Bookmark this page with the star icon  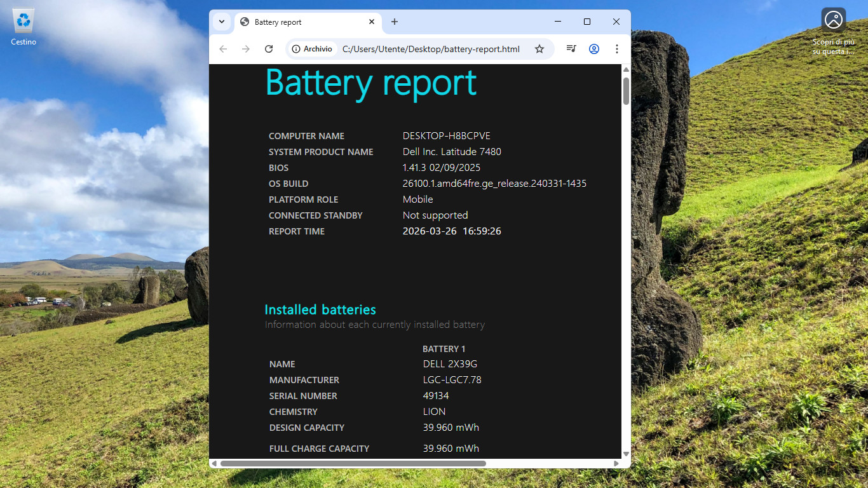(x=539, y=49)
